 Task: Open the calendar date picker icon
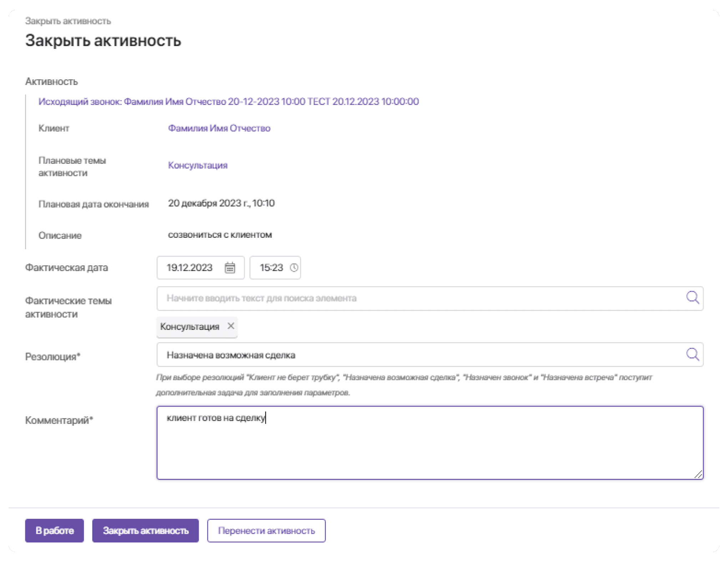pyautogui.click(x=230, y=267)
